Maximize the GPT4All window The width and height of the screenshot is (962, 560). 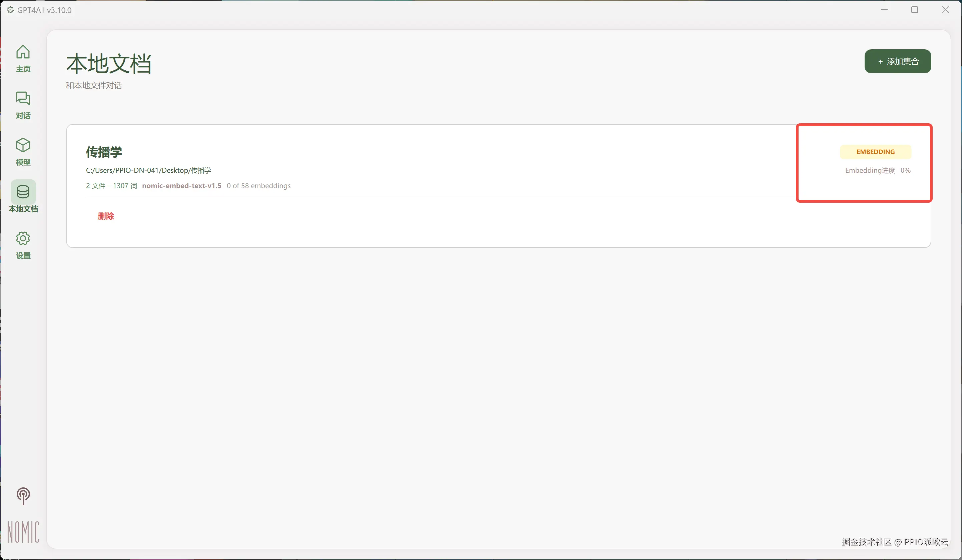coord(914,10)
